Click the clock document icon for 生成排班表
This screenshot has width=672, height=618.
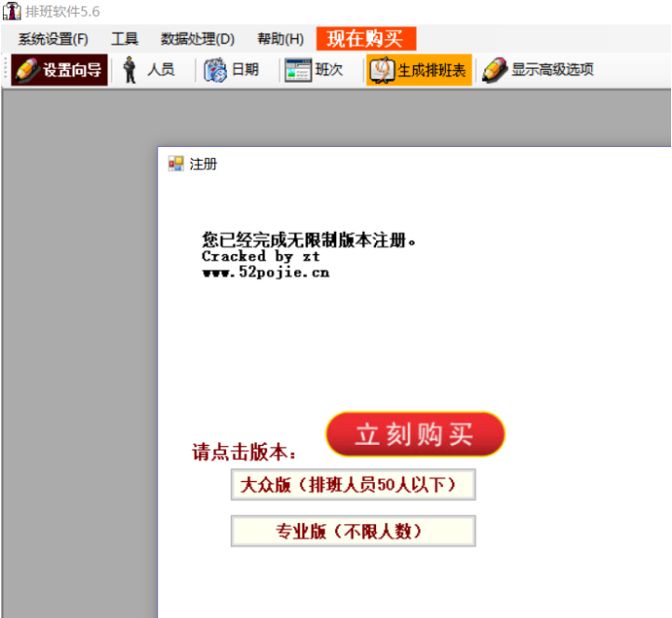pyautogui.click(x=382, y=70)
